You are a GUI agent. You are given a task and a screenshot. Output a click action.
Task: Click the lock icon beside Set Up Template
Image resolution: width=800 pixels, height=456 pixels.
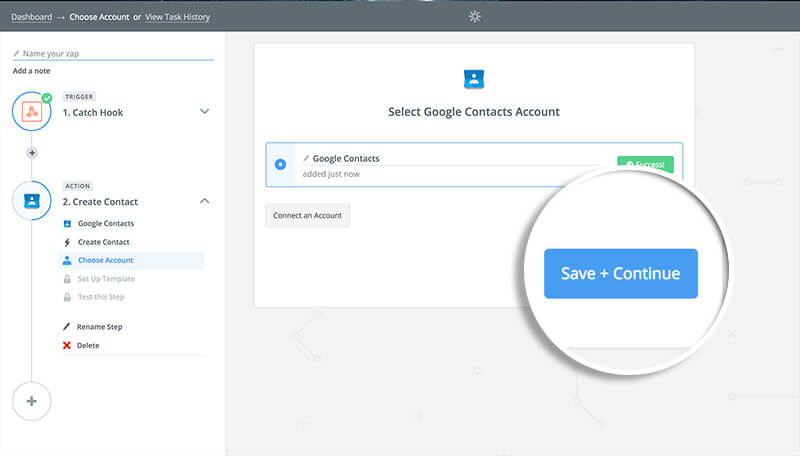(x=67, y=278)
